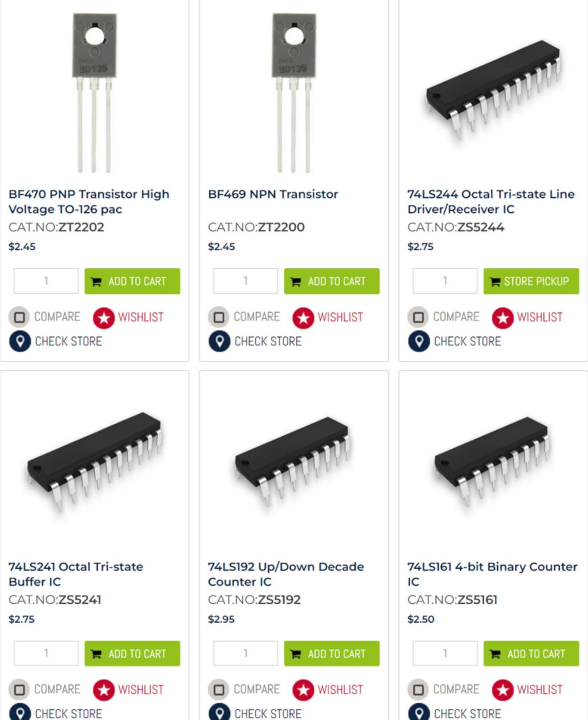Open the 74LS244 IC product image
Image resolution: width=588 pixels, height=720 pixels.
pyautogui.click(x=493, y=89)
